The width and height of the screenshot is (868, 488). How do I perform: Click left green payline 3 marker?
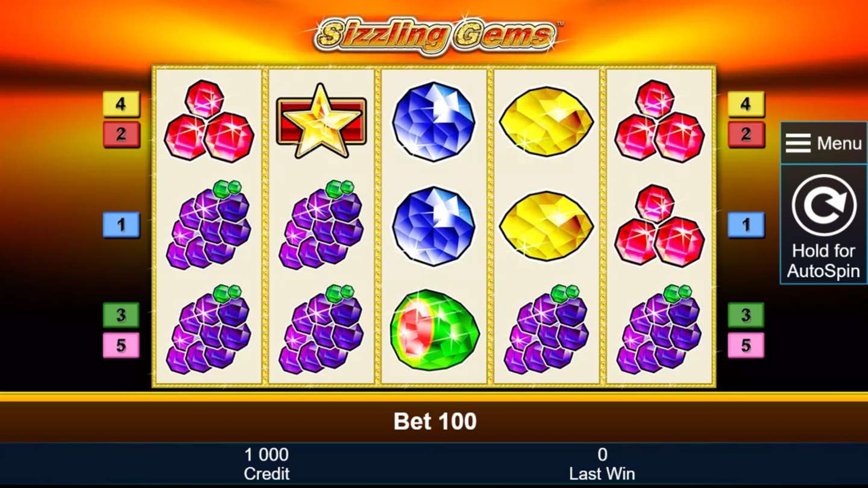click(121, 315)
